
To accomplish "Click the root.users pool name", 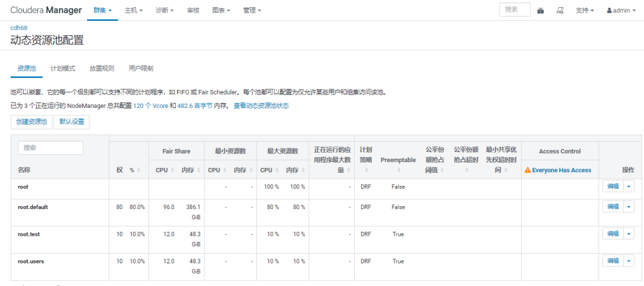I will click(31, 262).
